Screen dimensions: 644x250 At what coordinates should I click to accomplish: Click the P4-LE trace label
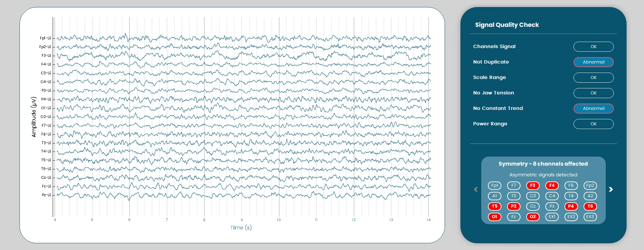coord(46,99)
